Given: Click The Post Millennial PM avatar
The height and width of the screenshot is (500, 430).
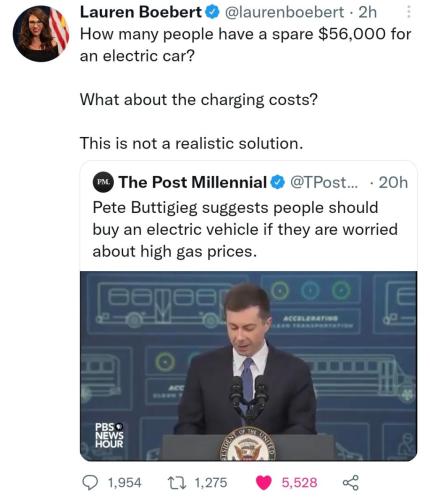Looking at the screenshot, I should pos(103,182).
